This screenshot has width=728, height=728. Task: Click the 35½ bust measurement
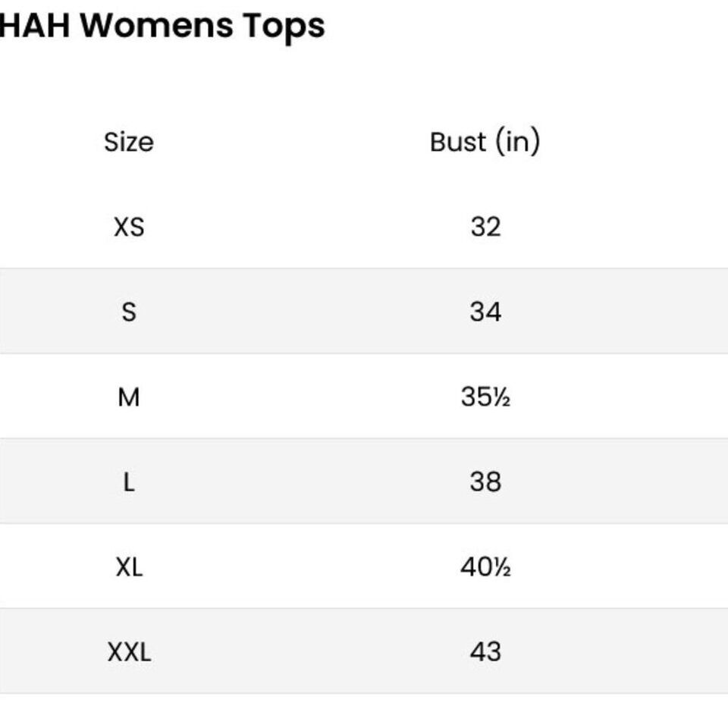coord(485,397)
